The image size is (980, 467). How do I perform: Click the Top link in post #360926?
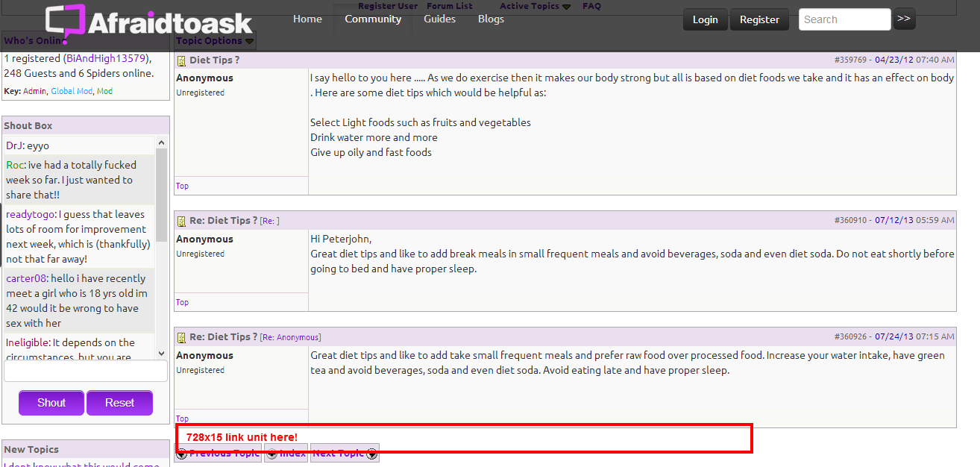click(x=182, y=419)
